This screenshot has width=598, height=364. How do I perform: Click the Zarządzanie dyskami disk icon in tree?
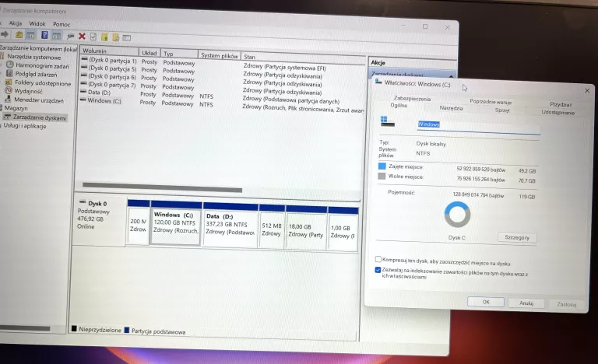coord(7,117)
